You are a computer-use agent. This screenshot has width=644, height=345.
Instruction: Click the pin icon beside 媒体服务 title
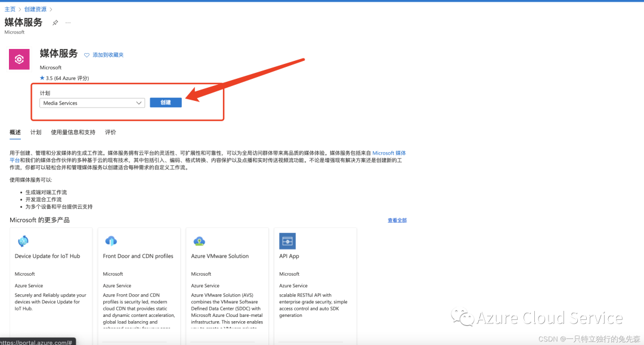55,23
